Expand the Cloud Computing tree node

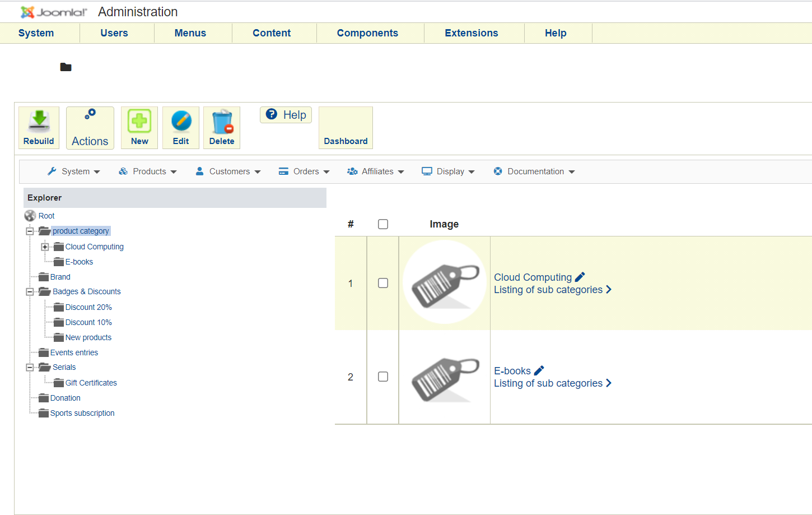coord(45,247)
